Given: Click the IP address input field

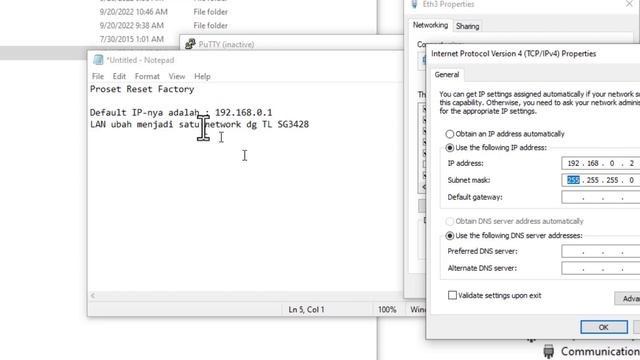Looking at the screenshot, I should (600, 163).
